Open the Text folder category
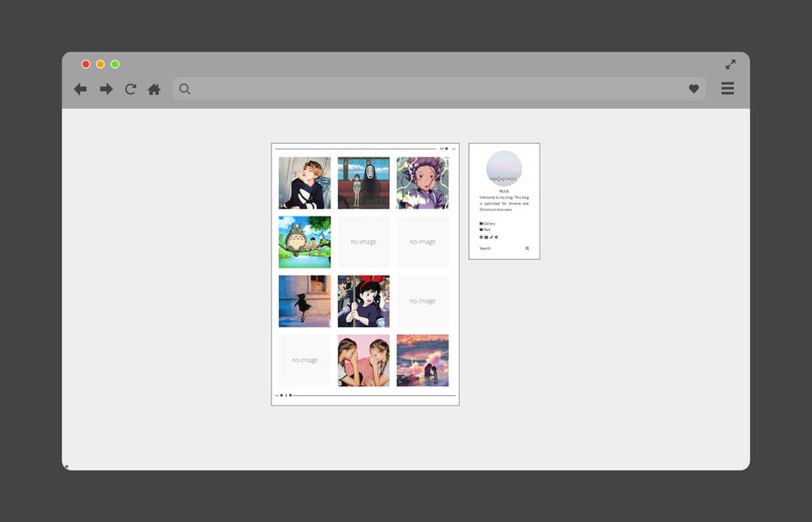812x522 pixels. [486, 229]
